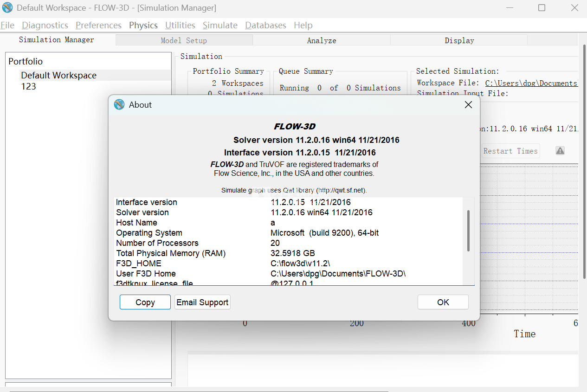Click the Portfolio root label
Screen dimensions: 587x392
pyautogui.click(x=26, y=61)
